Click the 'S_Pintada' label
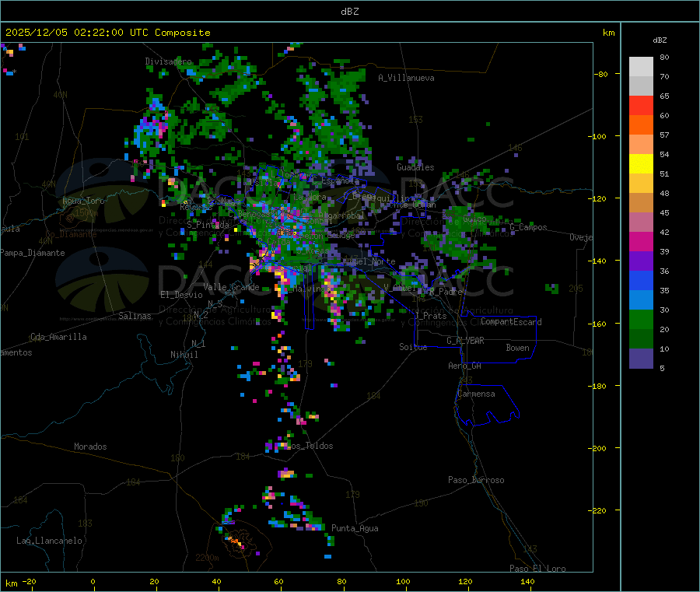The width and height of the screenshot is (700, 592). point(208,225)
